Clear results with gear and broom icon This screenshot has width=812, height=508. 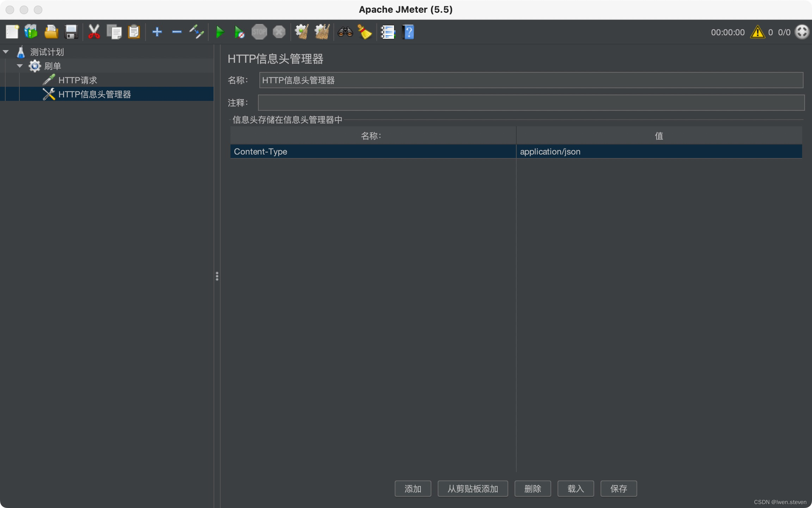(302, 32)
